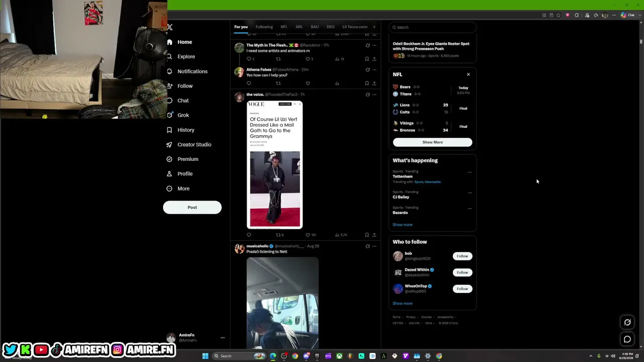
Task: Open the floating chat bubble at bottom right
Action: (x=627, y=339)
